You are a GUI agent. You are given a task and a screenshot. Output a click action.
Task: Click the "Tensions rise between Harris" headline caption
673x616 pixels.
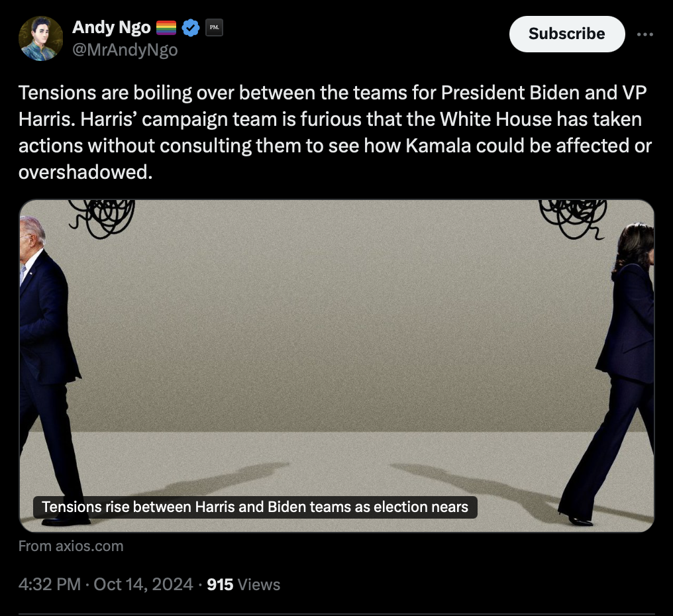pyautogui.click(x=255, y=507)
